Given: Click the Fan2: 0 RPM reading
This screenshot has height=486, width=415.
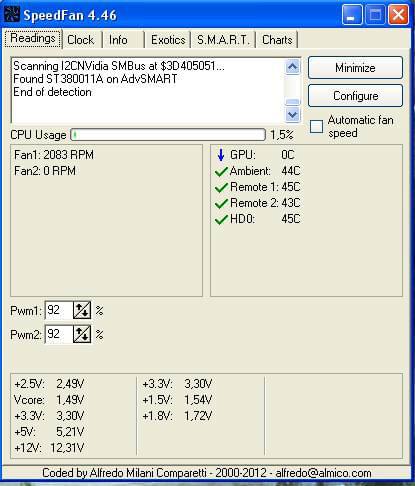Looking at the screenshot, I should point(45,171).
